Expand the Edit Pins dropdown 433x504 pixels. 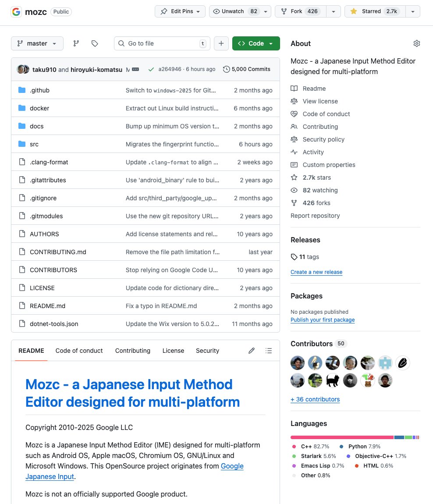pos(180,11)
